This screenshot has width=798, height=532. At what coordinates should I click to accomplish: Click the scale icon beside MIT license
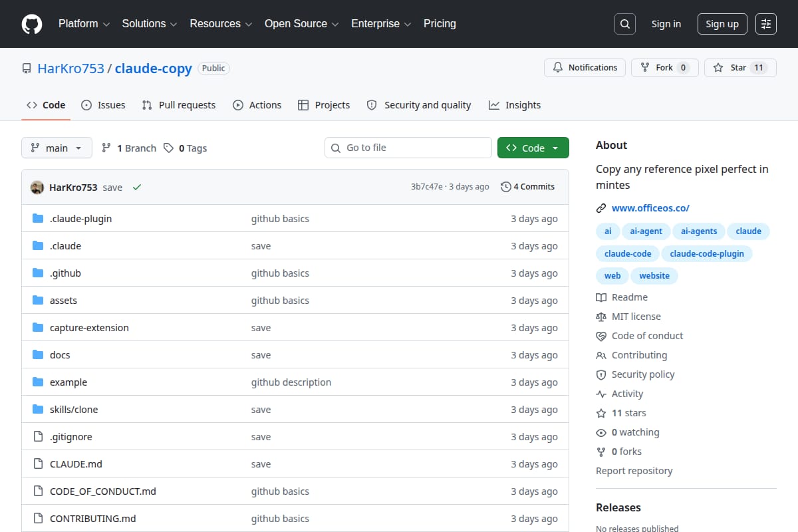pos(601,317)
